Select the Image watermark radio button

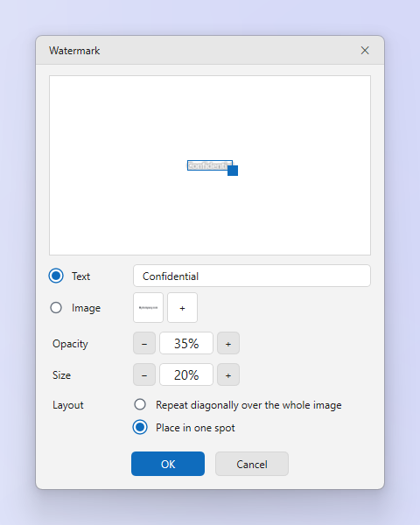(56, 308)
